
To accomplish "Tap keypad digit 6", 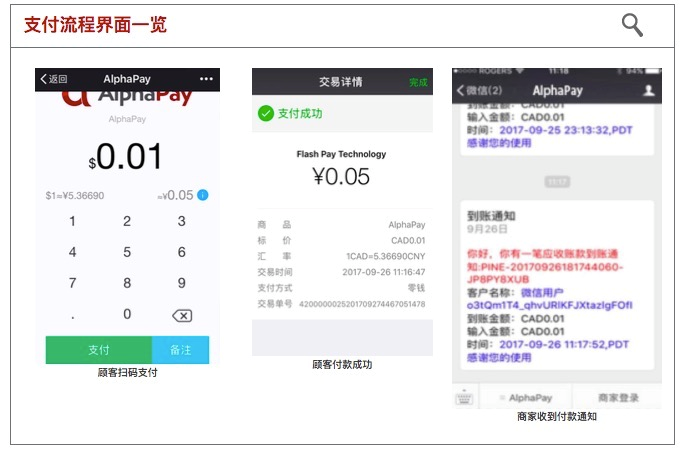I will click(181, 252).
